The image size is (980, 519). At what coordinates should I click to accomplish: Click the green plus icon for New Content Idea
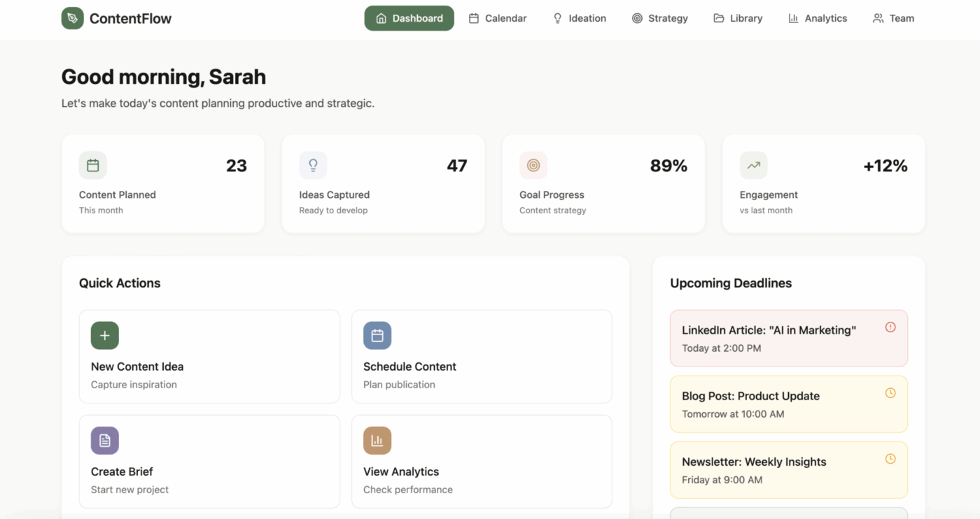point(105,336)
